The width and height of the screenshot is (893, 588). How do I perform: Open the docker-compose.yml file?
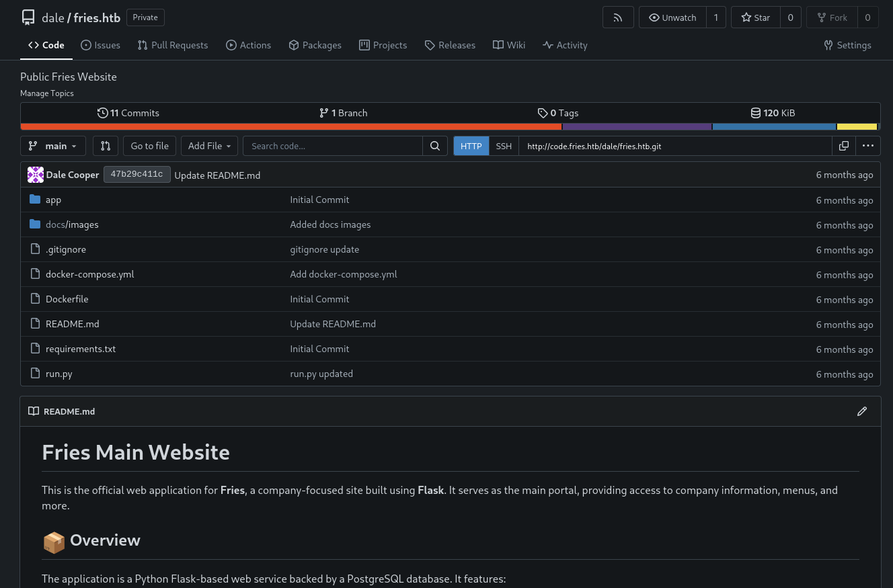[89, 274]
